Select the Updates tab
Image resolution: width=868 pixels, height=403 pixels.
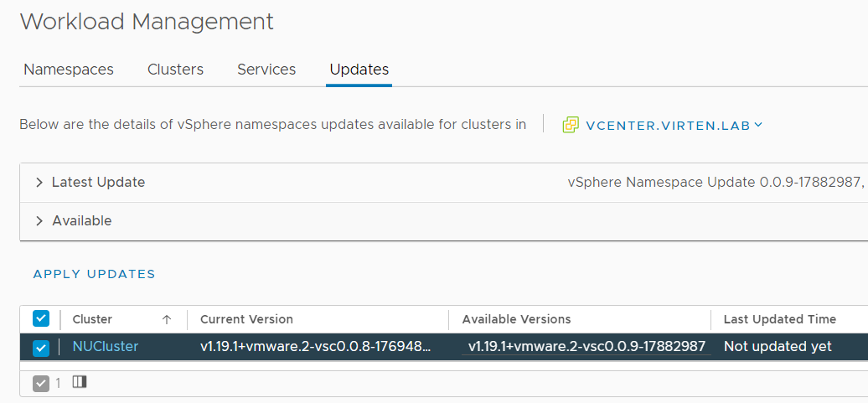pos(359,70)
